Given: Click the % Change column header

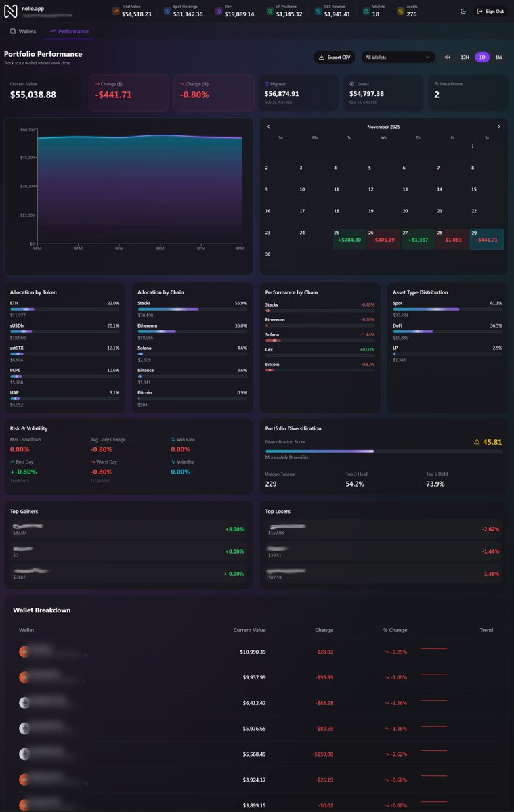Looking at the screenshot, I should [395, 630].
